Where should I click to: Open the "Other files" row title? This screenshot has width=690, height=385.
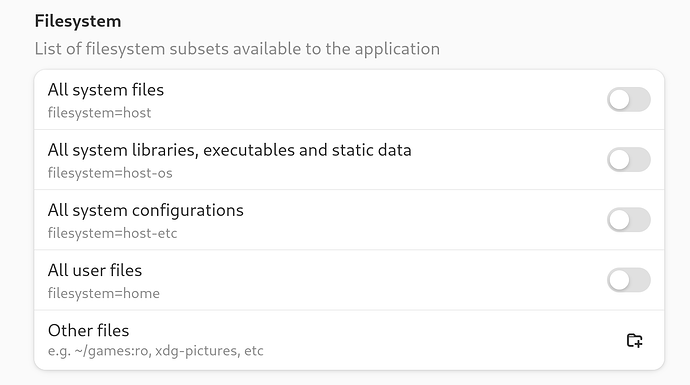point(88,330)
